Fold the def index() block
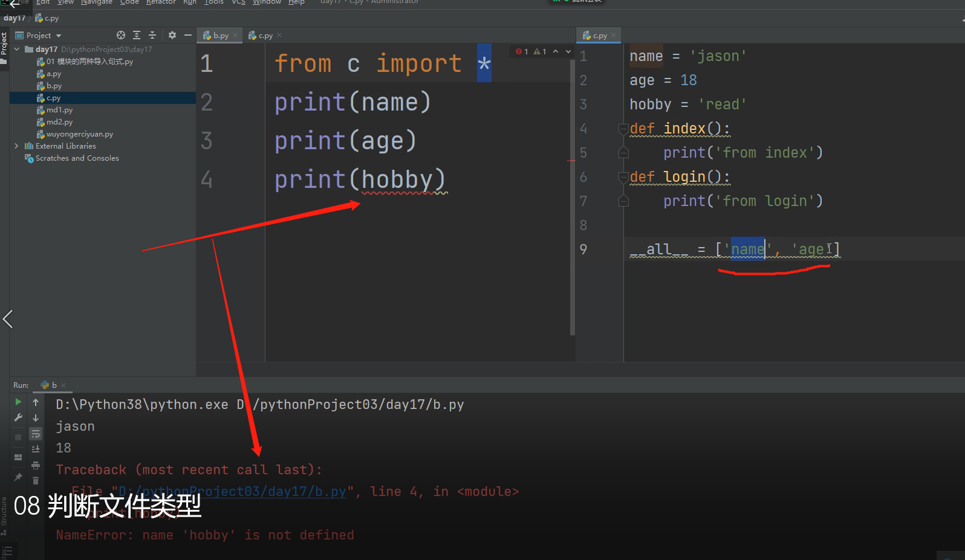Screen dimensions: 965x560 click(x=623, y=129)
